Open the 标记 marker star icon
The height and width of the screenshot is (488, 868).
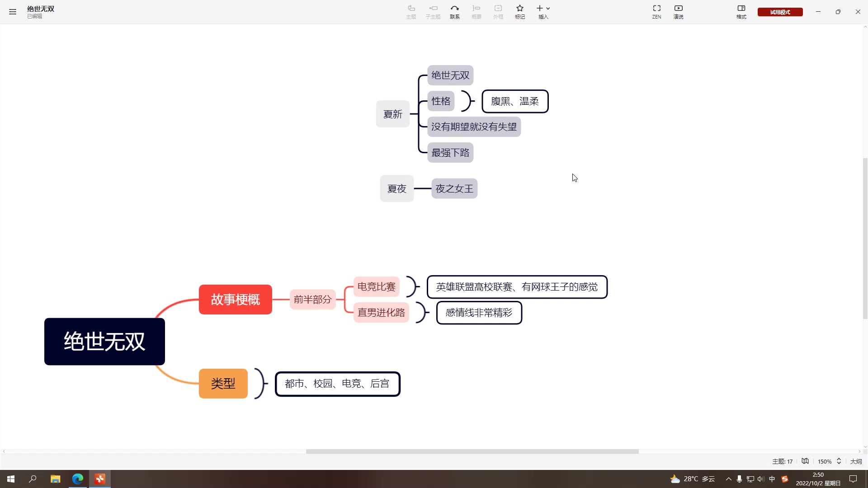pos(520,12)
